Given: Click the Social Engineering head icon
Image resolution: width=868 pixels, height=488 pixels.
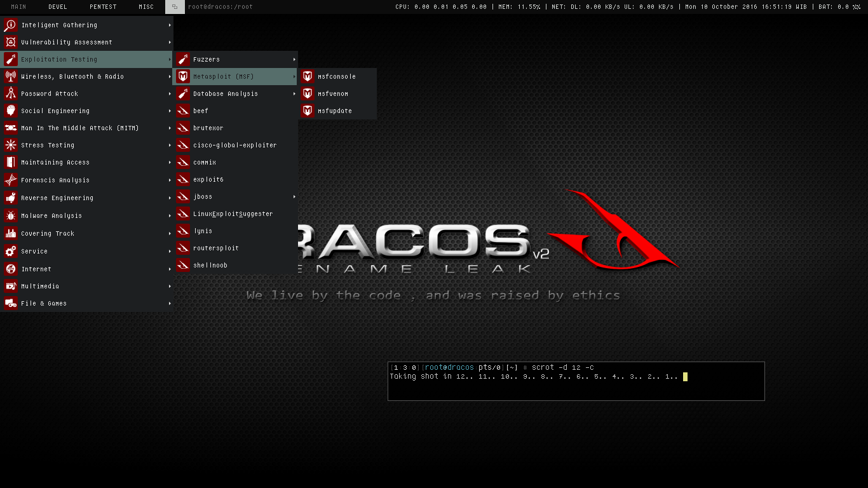Looking at the screenshot, I should coord(10,111).
